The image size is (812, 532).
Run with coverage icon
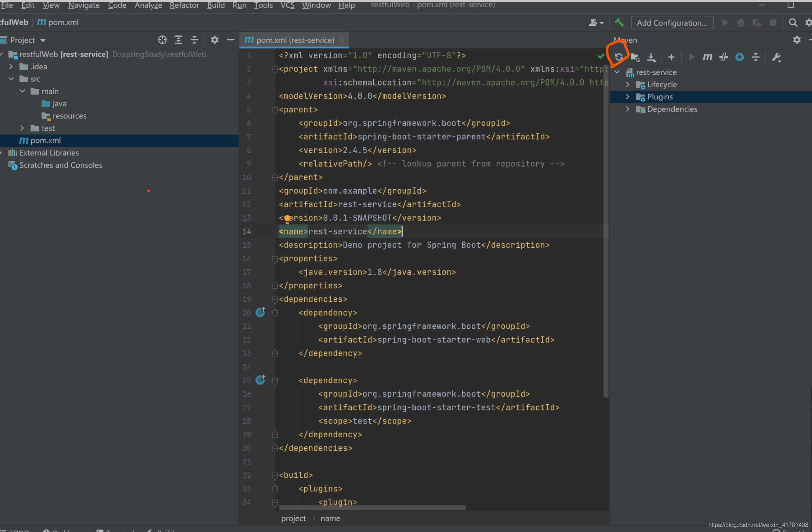(757, 22)
